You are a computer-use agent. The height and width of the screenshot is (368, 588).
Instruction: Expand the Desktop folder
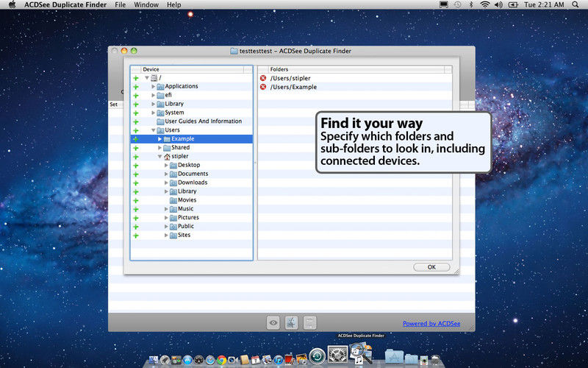tap(166, 165)
